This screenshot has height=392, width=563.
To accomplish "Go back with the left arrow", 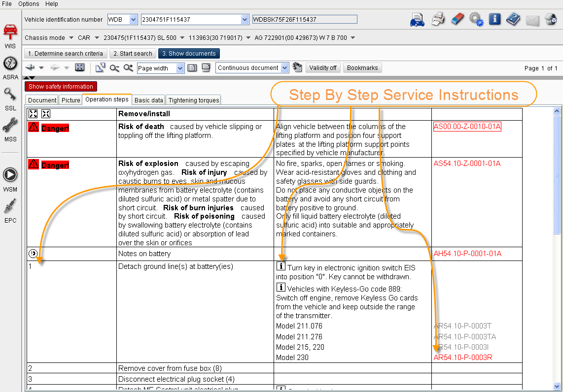I will [30, 67].
